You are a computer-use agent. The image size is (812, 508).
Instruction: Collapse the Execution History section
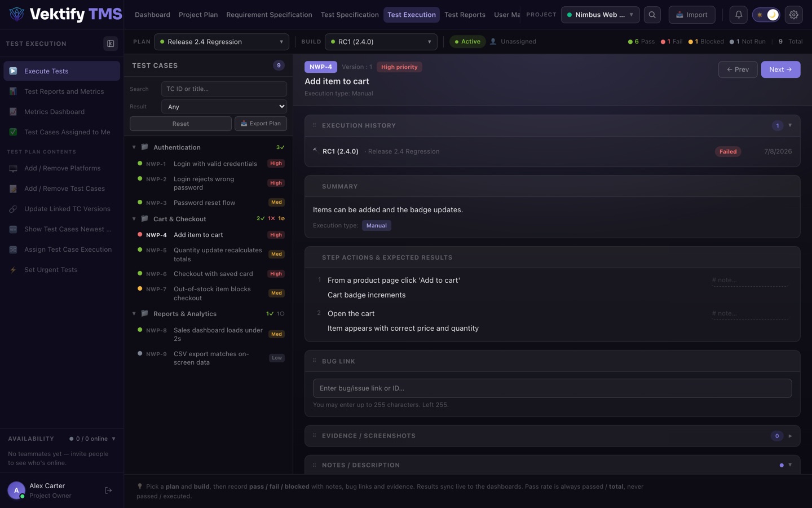click(x=790, y=125)
